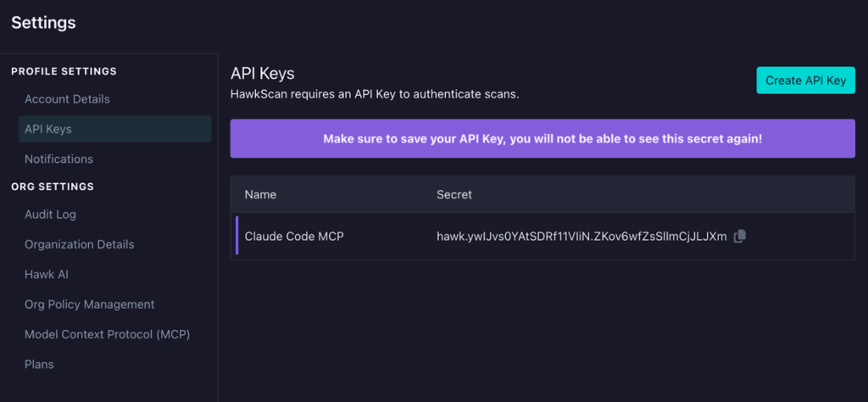Click the Name column header

click(x=260, y=194)
